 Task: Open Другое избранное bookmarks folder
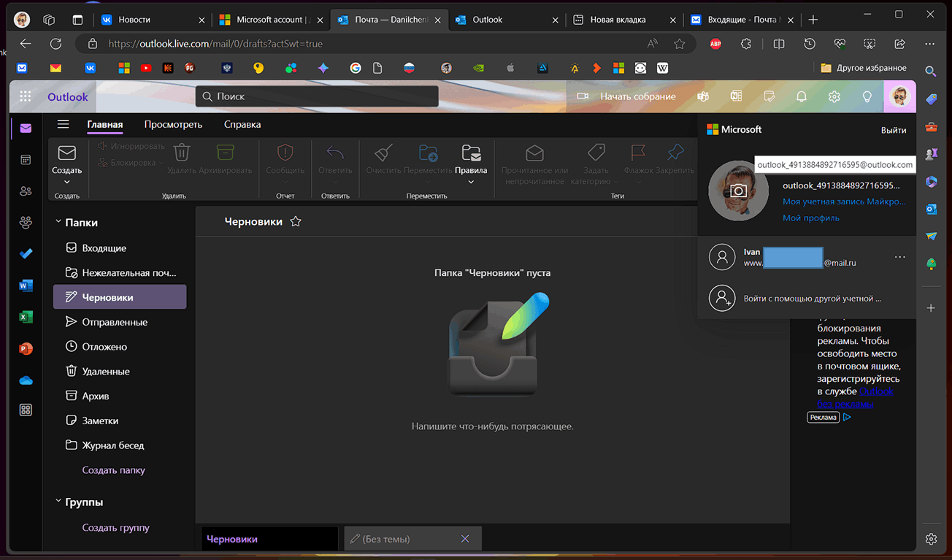point(864,68)
